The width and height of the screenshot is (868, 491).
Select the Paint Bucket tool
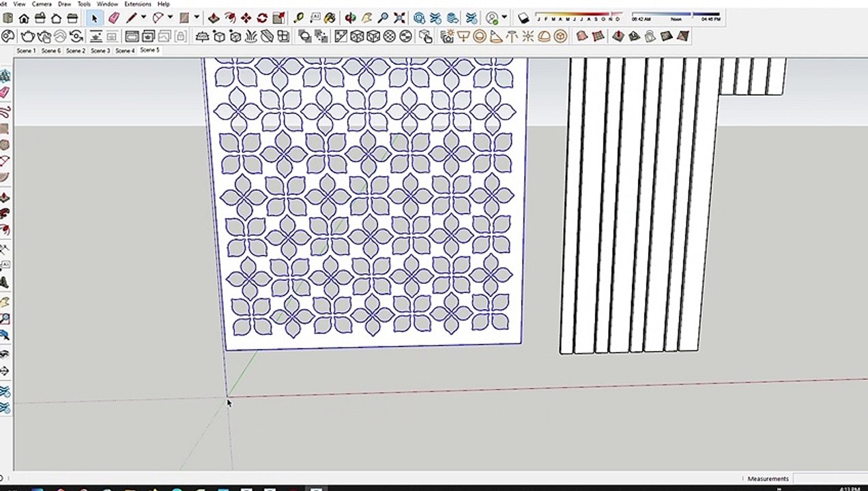(x=330, y=18)
